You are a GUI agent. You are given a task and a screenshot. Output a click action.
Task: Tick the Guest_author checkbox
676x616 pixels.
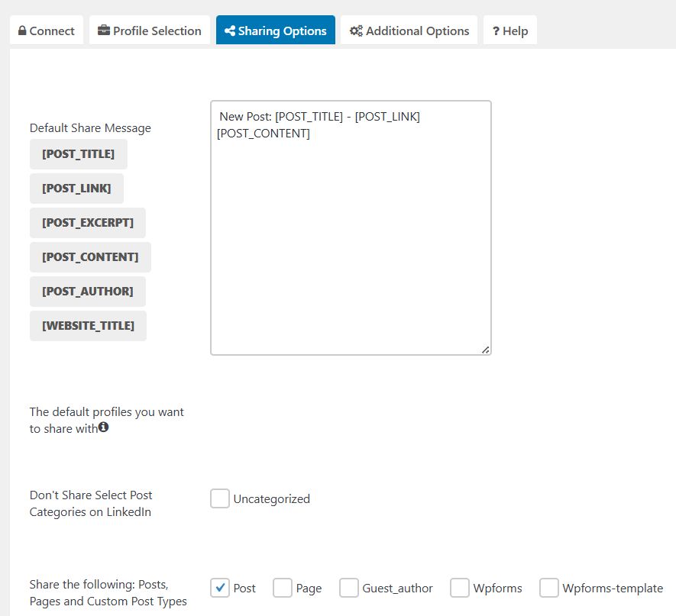pos(349,588)
